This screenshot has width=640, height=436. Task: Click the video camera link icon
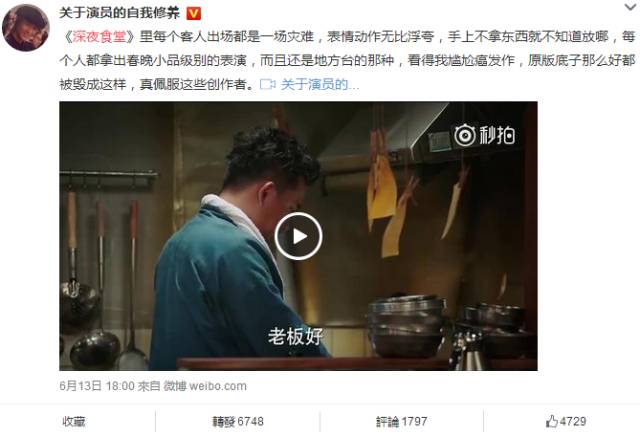(268, 85)
